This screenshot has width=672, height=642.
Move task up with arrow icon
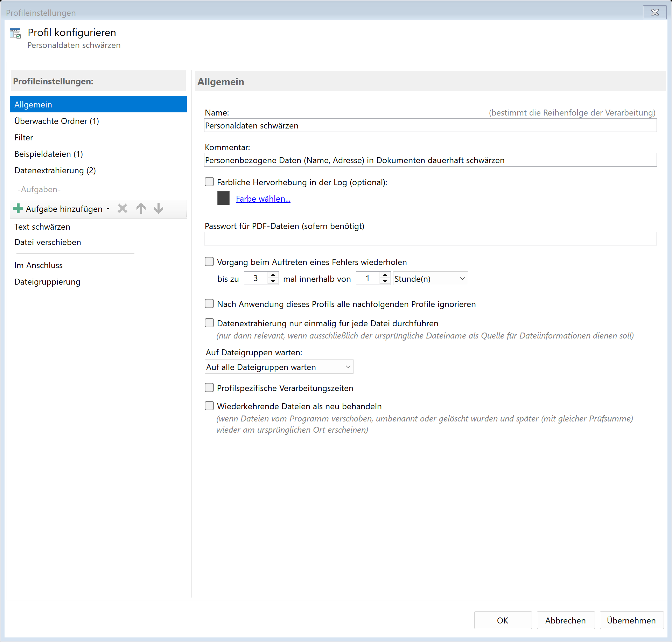[x=141, y=209]
